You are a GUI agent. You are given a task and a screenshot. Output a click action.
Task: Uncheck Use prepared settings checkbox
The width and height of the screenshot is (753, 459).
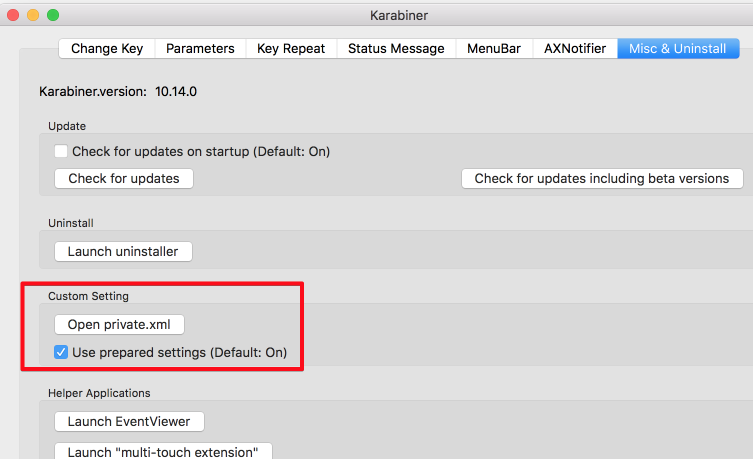pyautogui.click(x=62, y=352)
